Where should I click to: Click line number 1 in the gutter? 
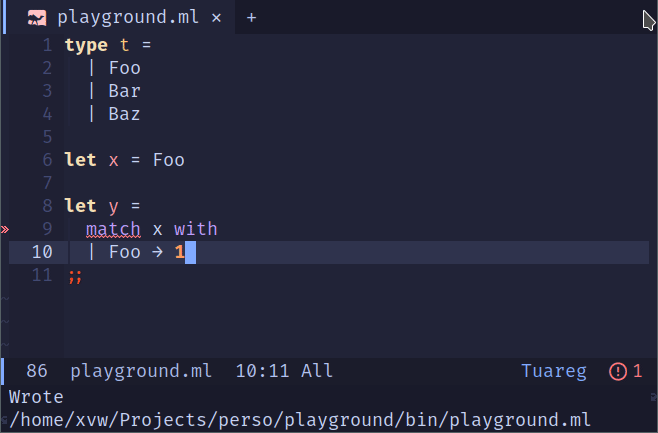tap(46, 45)
